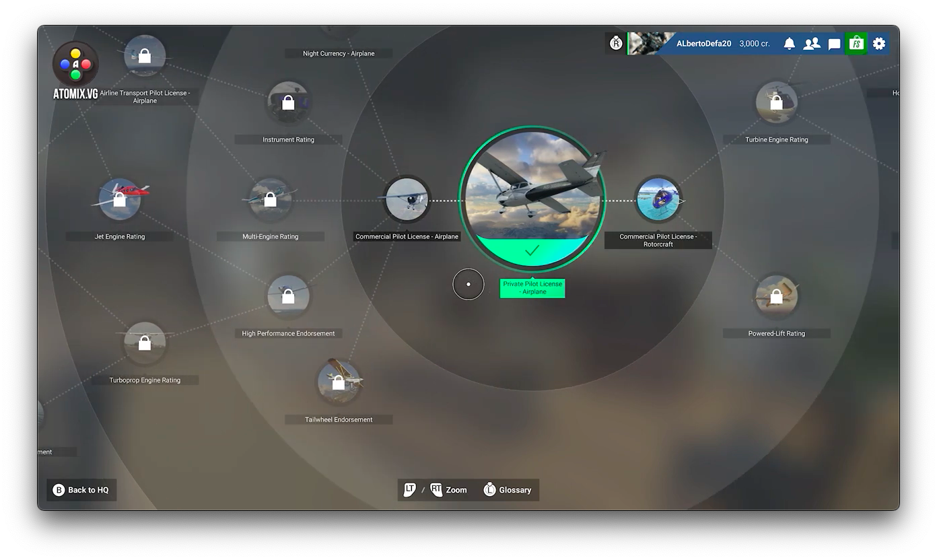Select the locked Turbine Engine Rating node
The image size is (937, 560).
coord(776,103)
